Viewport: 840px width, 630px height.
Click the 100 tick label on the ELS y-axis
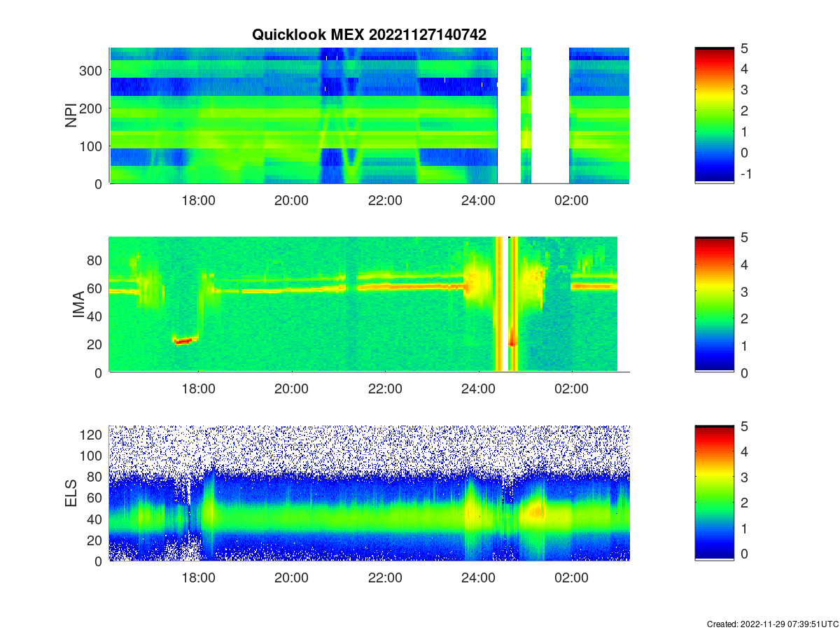click(x=92, y=456)
